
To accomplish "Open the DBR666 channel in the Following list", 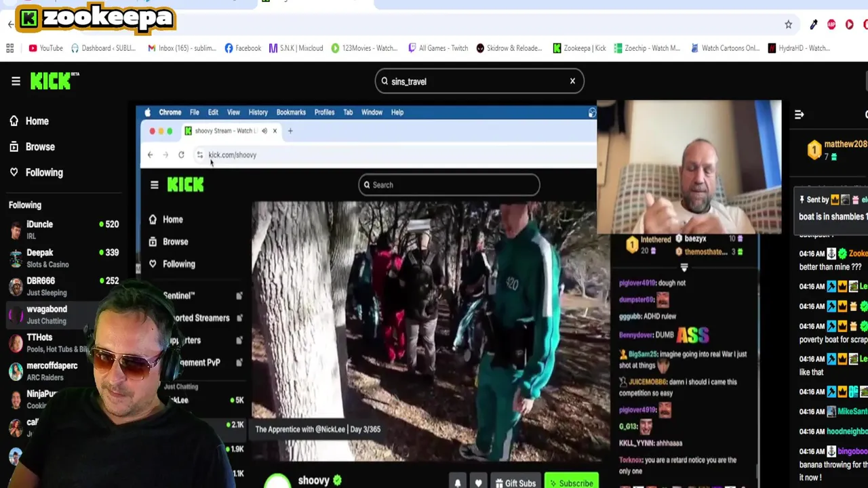I will click(64, 286).
